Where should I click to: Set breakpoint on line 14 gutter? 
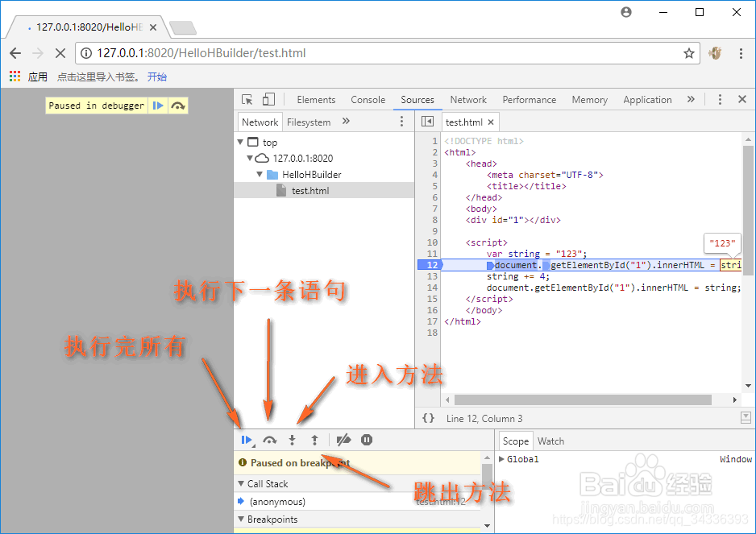432,288
